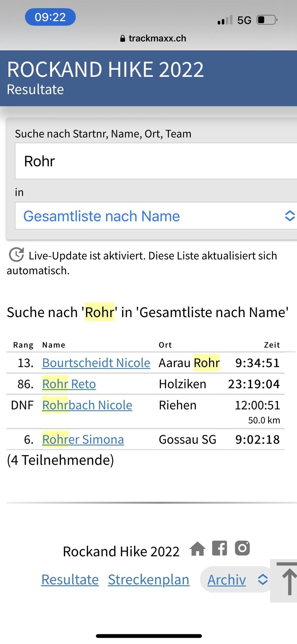Tap the battery status icon

tap(267, 20)
